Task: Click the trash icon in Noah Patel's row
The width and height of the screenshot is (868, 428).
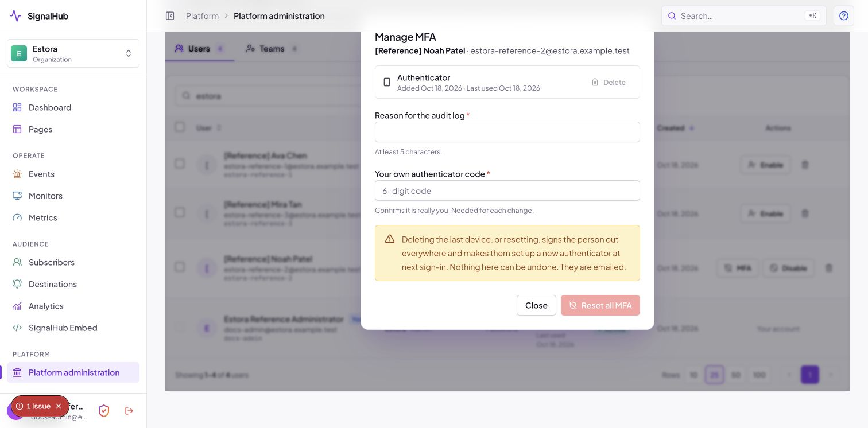Action: point(828,268)
